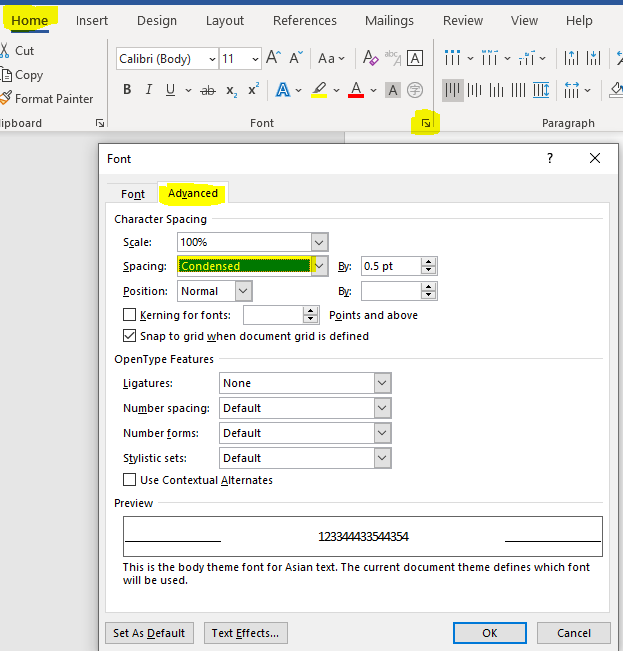Open the font size dropdown
This screenshot has height=651, width=623.
255,59
